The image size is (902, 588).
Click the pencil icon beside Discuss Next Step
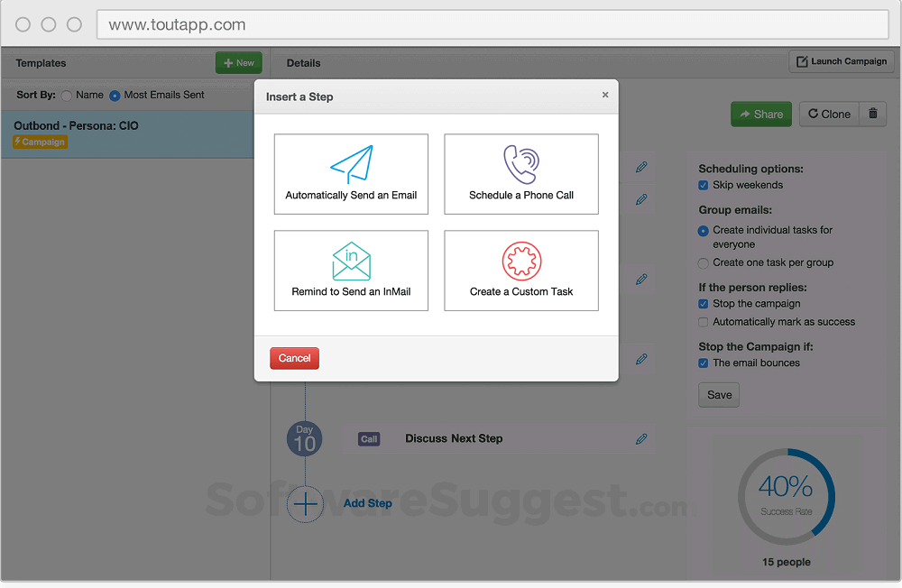point(641,438)
